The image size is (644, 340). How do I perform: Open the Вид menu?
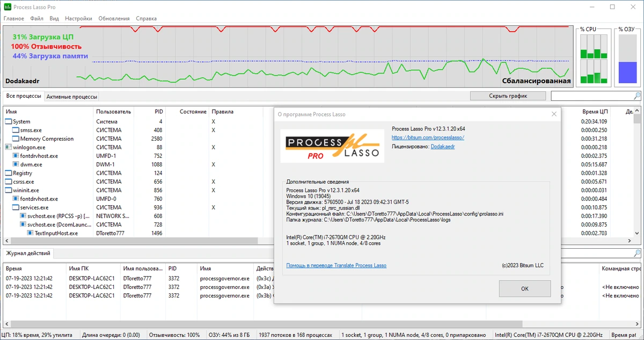click(x=54, y=18)
